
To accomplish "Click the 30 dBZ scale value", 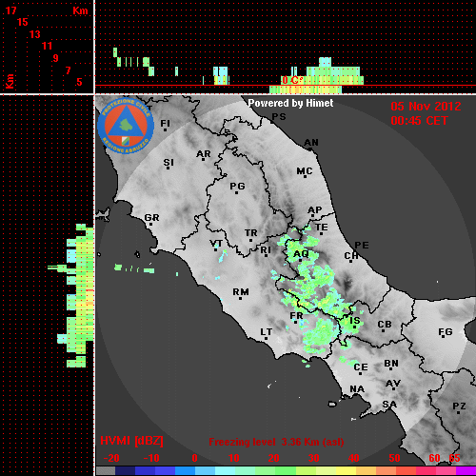I will pyautogui.click(x=313, y=458).
